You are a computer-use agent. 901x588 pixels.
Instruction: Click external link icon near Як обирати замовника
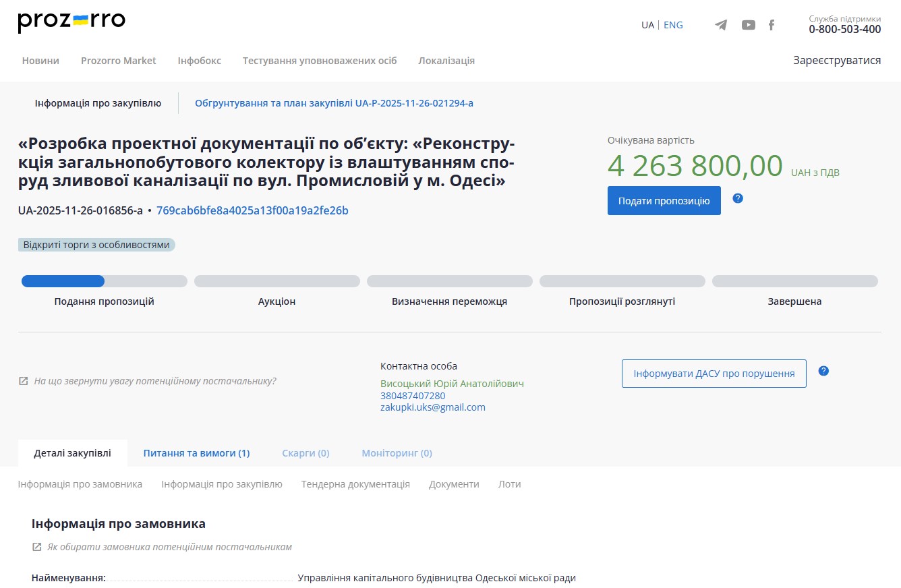(37, 547)
